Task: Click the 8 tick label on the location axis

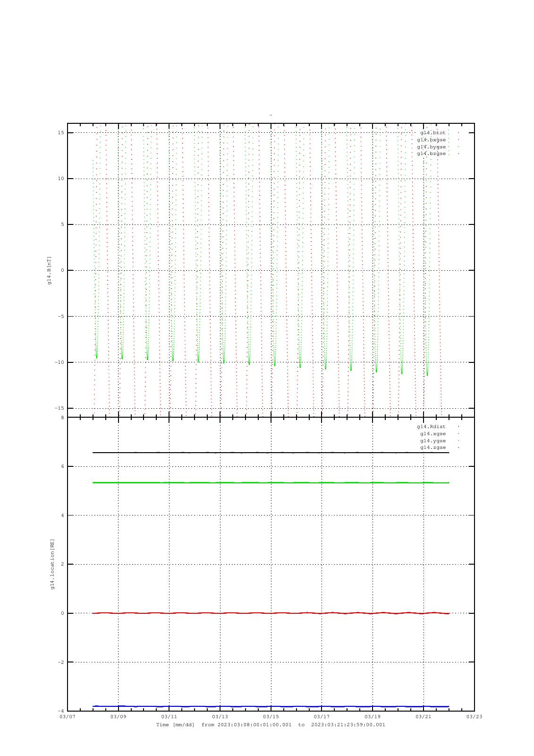Action: [62, 418]
